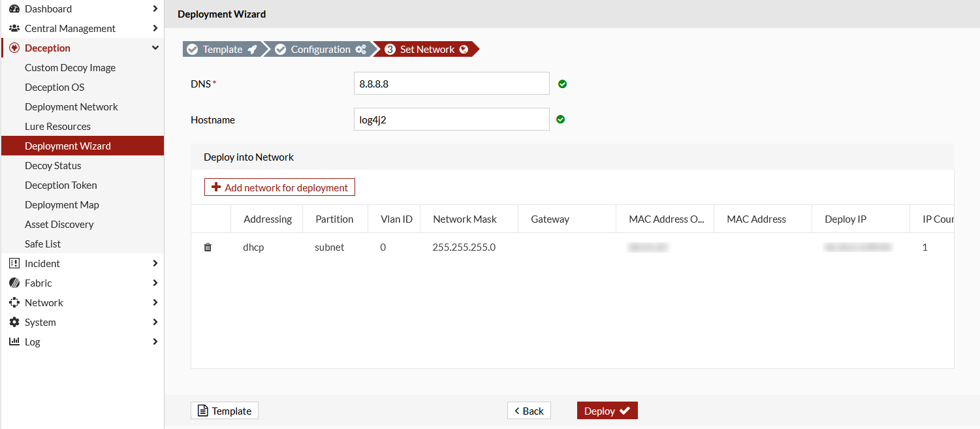The image size is (980, 429).
Task: Expand the Incident menu chevron
Action: coord(155,264)
